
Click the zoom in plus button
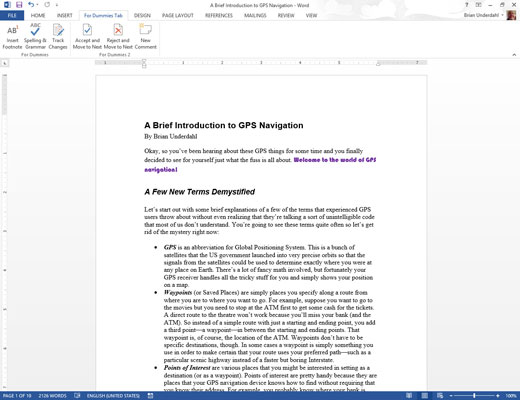tap(498, 396)
